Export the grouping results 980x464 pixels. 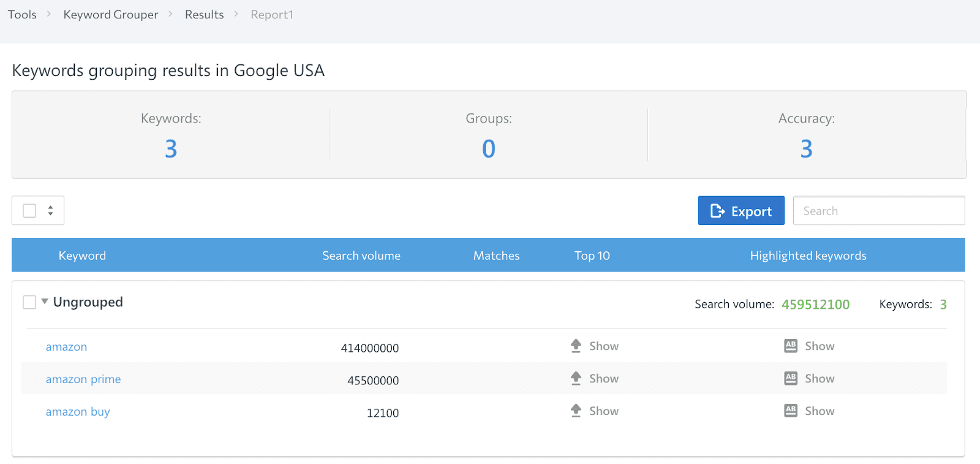(741, 211)
